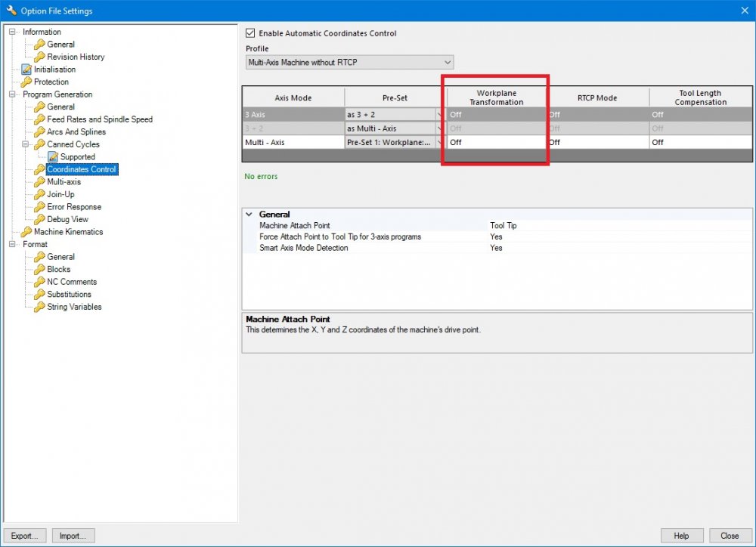This screenshot has height=547, width=756.
Task: Select Multi-axis in the settings tree
Action: tap(64, 182)
